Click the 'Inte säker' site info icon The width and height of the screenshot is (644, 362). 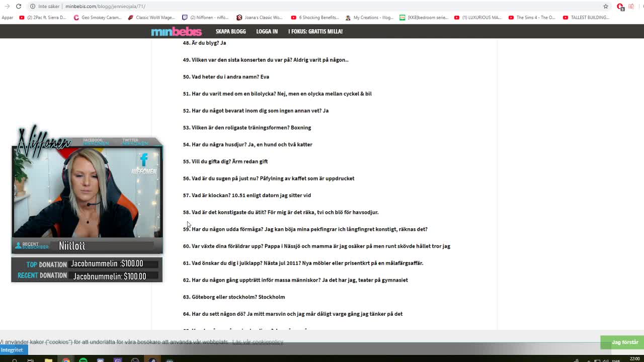pos(33,7)
